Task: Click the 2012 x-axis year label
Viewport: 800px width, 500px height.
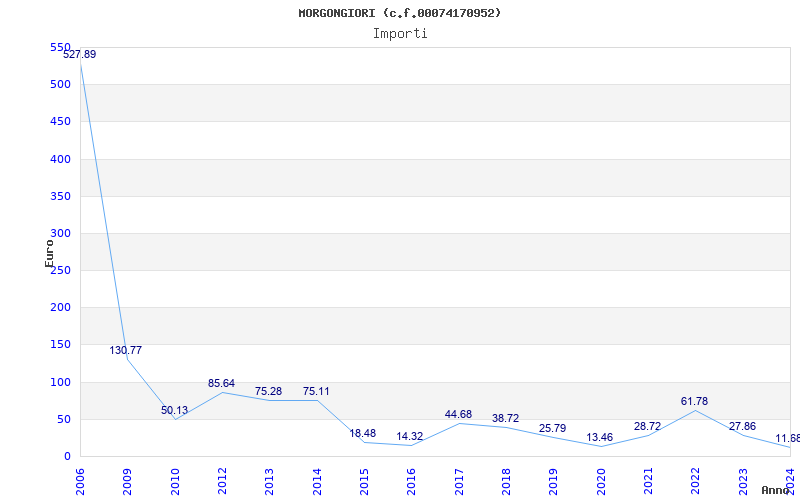Action: (222, 482)
